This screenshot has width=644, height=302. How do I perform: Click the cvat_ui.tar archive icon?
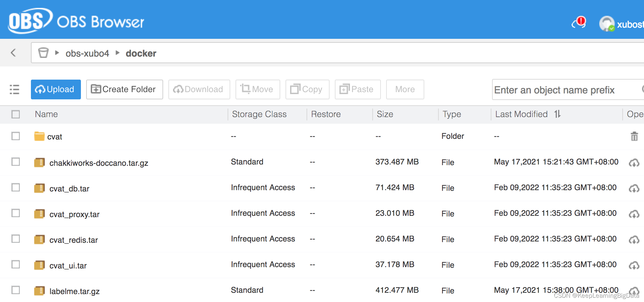(x=39, y=265)
